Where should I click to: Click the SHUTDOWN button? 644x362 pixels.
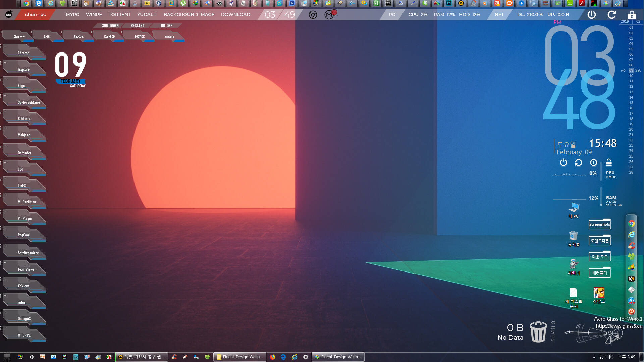coord(110,26)
